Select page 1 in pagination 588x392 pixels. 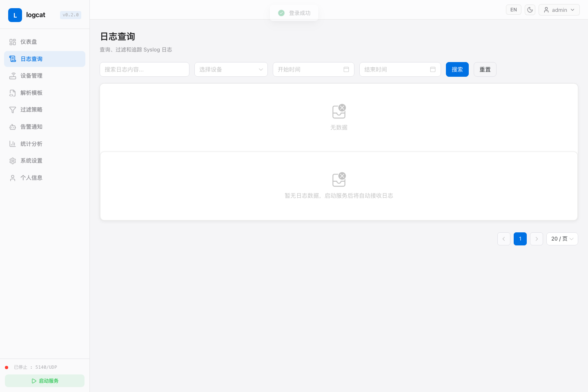pos(520,239)
